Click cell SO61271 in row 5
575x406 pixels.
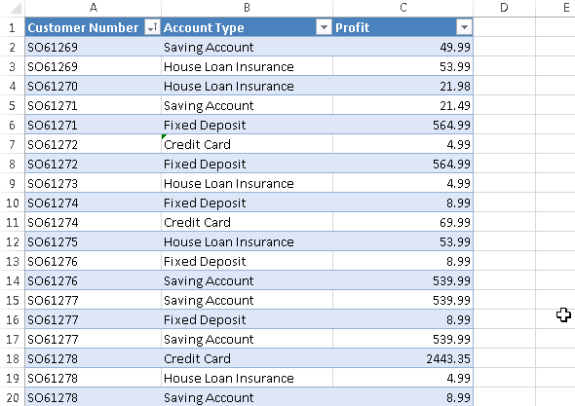(x=93, y=105)
